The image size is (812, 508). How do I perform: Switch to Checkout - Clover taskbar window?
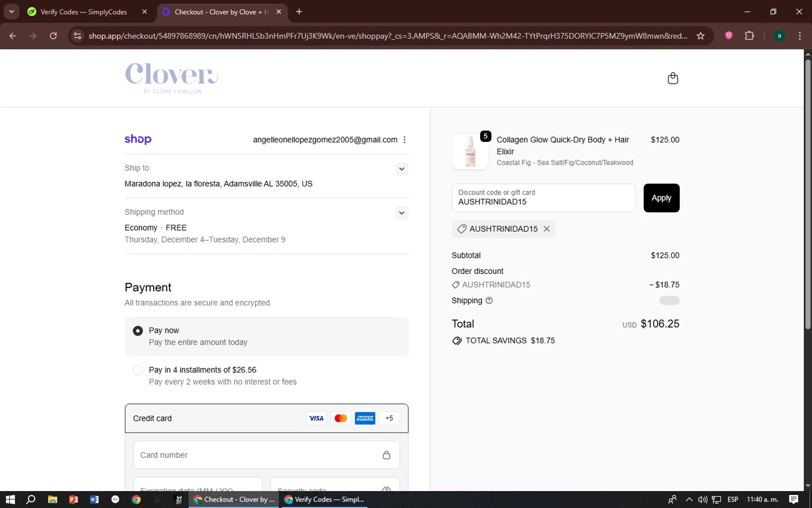(234, 499)
